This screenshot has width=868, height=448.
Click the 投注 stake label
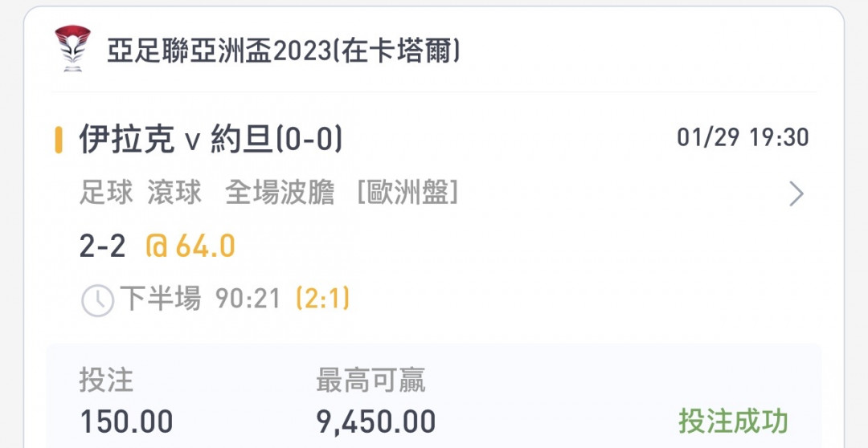point(106,381)
